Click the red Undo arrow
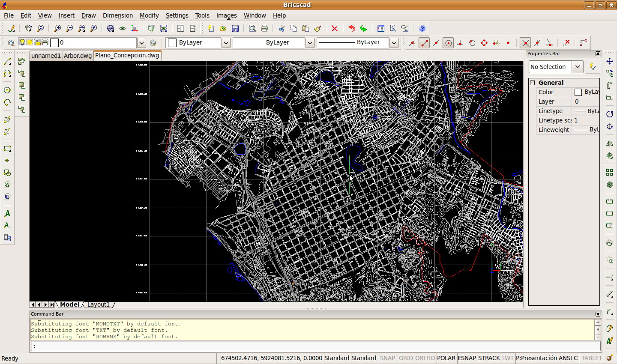Viewport: 617px width, 364px height. click(352, 29)
